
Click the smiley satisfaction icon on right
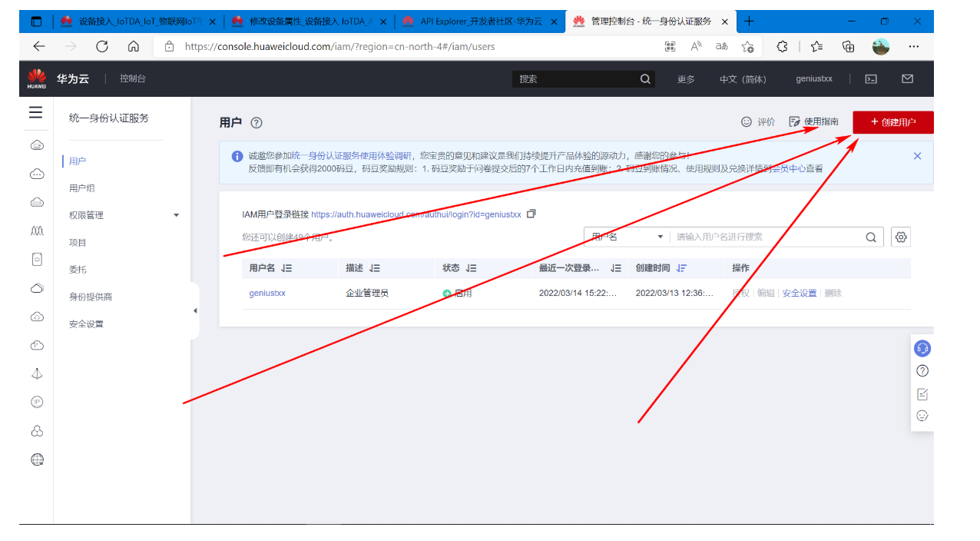point(922,416)
